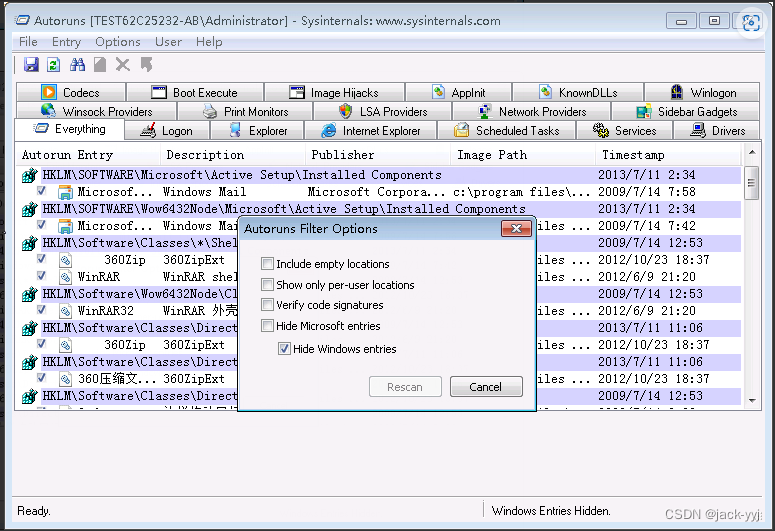Open the Help menu
Viewport: 775px width, 531px height.
pos(209,42)
